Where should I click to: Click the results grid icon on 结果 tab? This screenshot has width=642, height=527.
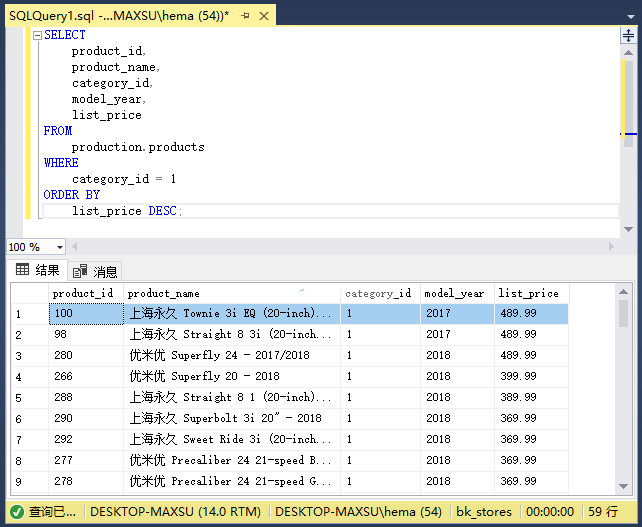22,269
